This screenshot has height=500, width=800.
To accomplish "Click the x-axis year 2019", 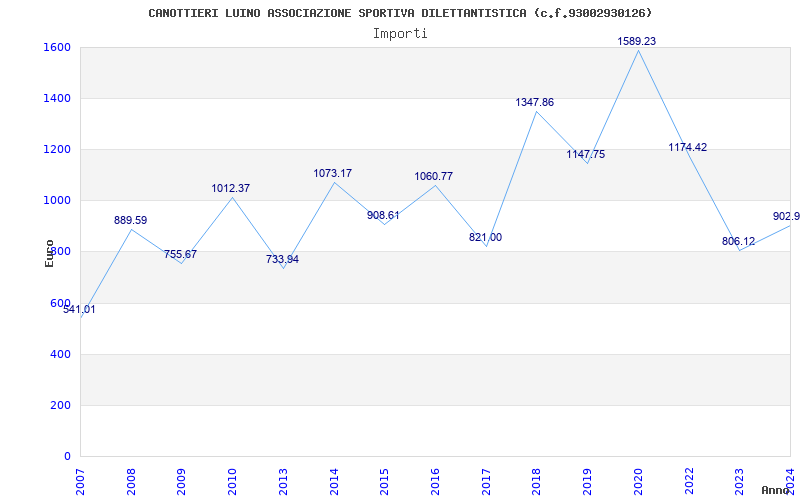I will (x=587, y=482).
